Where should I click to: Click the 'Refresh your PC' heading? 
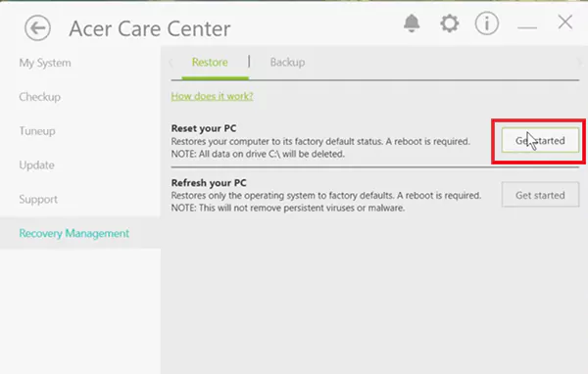(209, 182)
